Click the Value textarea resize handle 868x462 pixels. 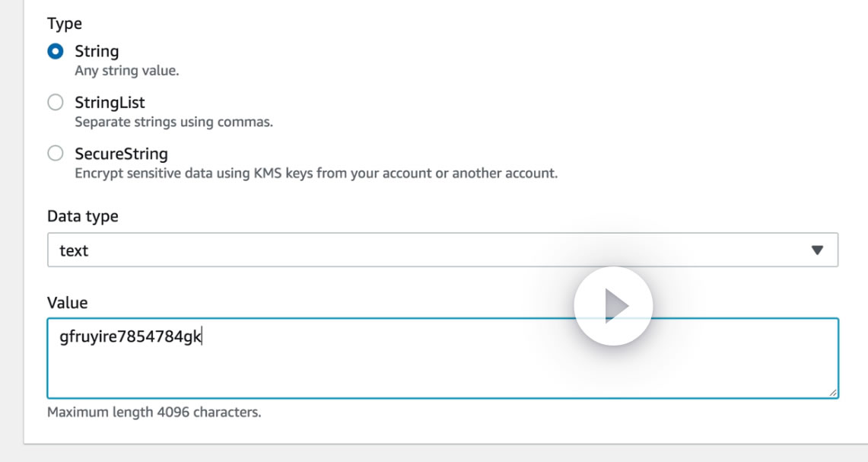pyautogui.click(x=833, y=393)
